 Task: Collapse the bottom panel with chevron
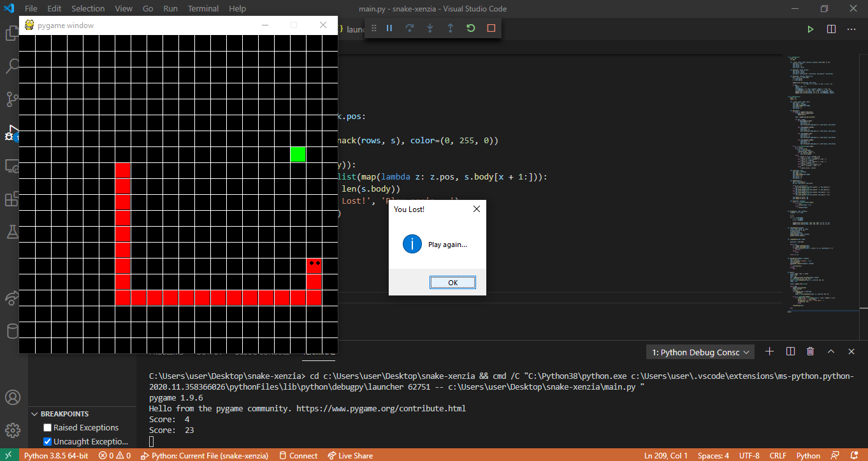pyautogui.click(x=831, y=351)
